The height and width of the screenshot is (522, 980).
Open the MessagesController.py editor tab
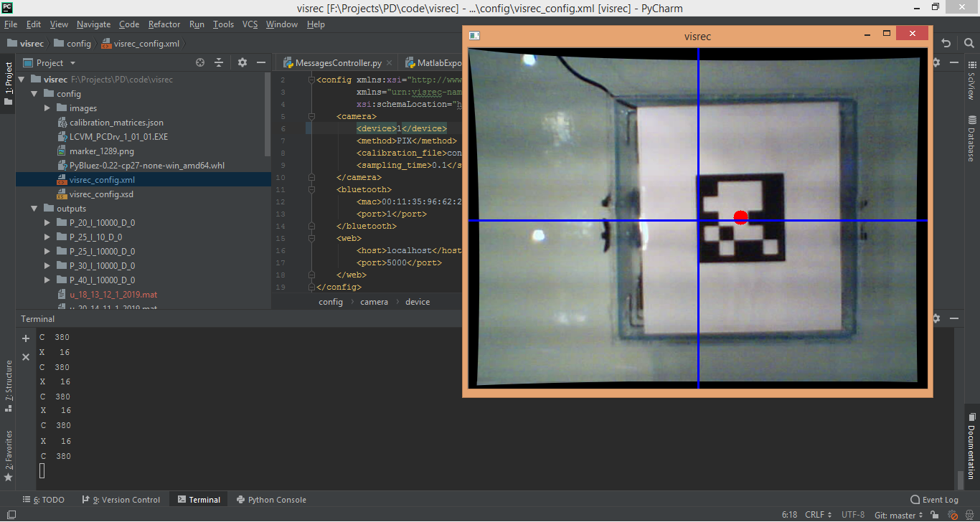337,63
